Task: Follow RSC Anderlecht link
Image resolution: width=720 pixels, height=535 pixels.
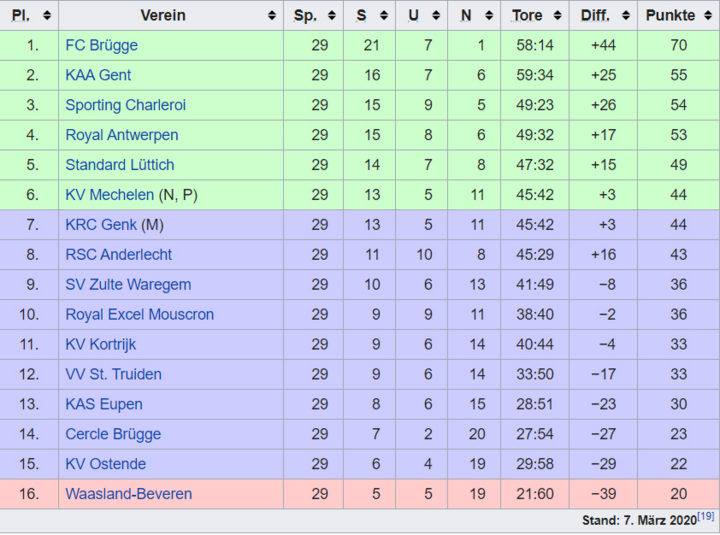Action: [x=118, y=254]
